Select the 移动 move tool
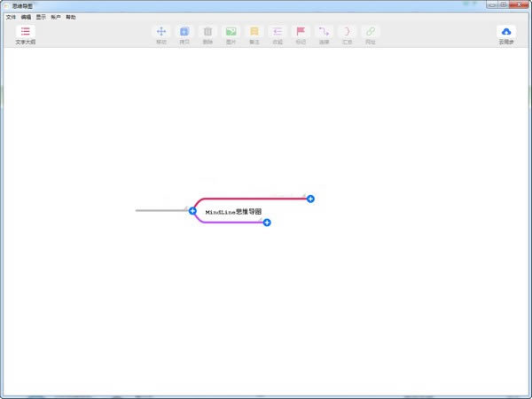The height and width of the screenshot is (399, 532). point(161,35)
